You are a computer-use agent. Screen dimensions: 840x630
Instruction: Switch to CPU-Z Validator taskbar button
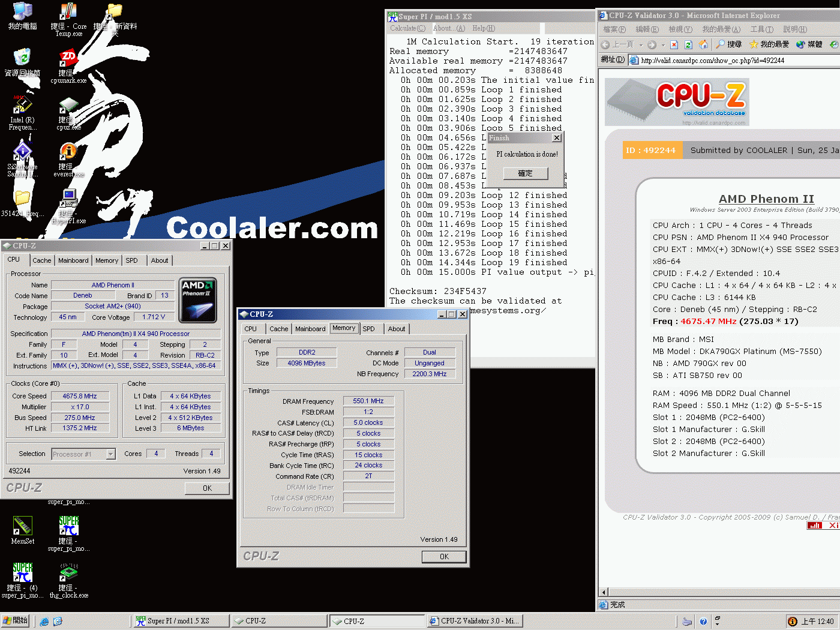(475, 621)
